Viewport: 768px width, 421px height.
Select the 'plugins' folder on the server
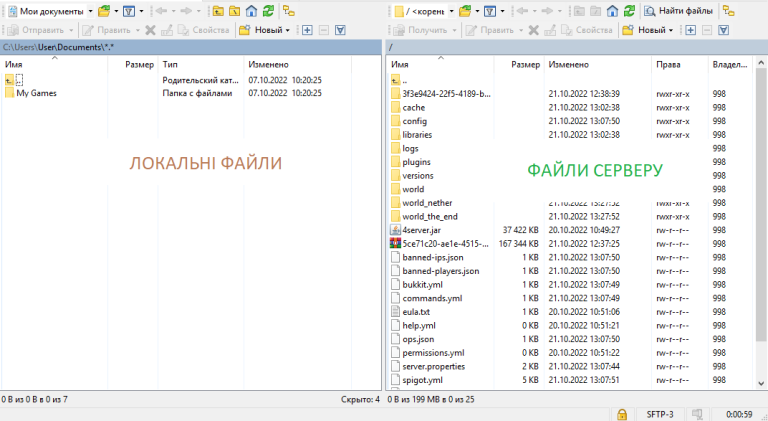pos(416,161)
